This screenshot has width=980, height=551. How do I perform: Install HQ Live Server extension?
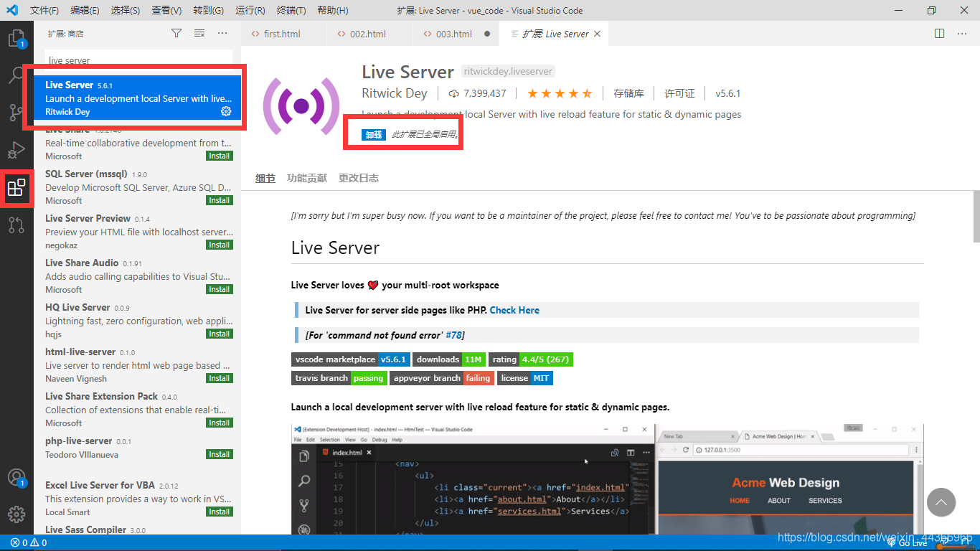[220, 334]
